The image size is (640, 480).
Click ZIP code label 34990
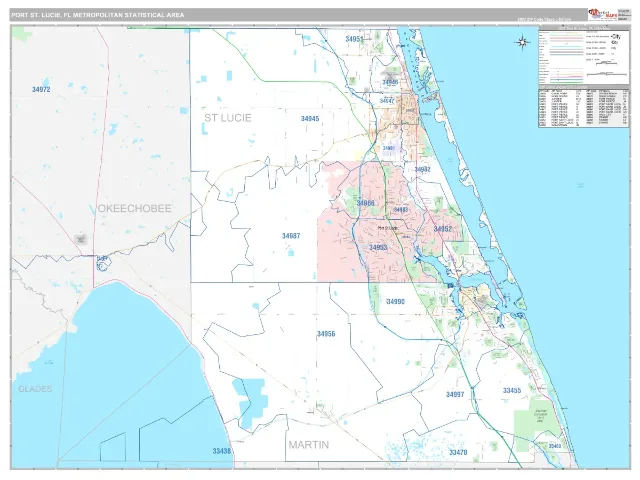pyautogui.click(x=396, y=302)
